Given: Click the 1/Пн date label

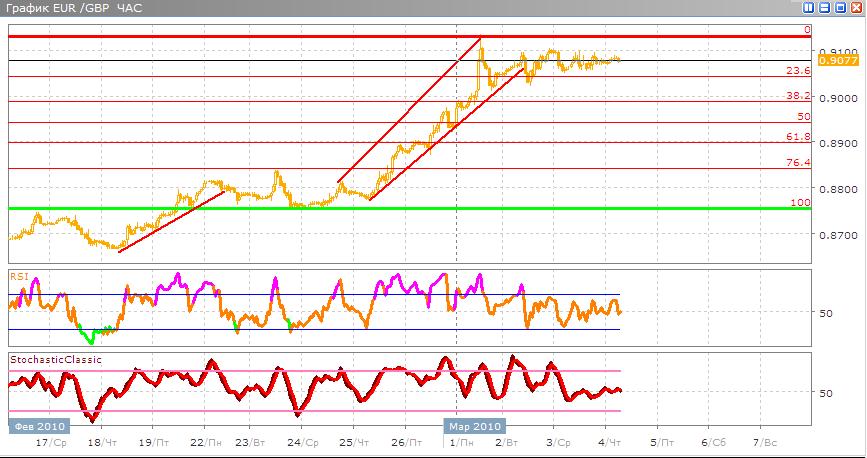Looking at the screenshot, I should click(461, 443).
